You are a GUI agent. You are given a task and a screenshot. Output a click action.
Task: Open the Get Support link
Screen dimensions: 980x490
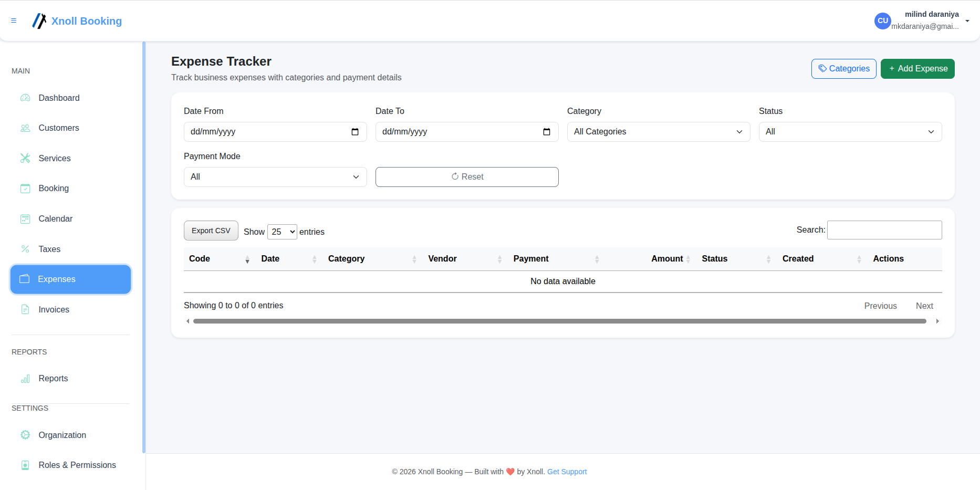click(x=567, y=472)
